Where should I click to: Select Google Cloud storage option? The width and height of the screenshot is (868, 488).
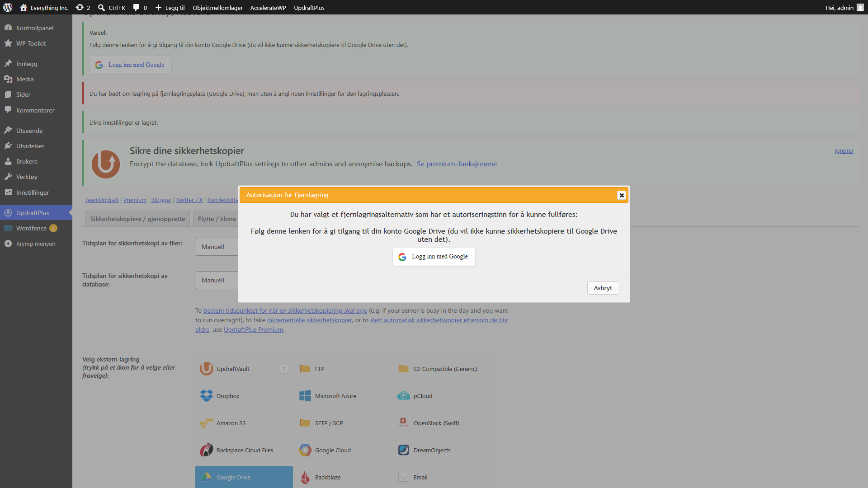pyautogui.click(x=343, y=450)
